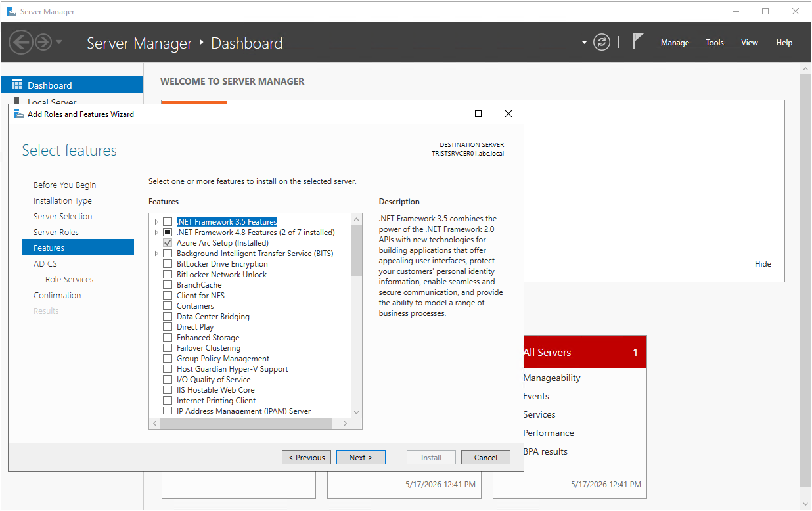Expand Background Intelligent Transfer Service node
Image resolution: width=812 pixels, height=511 pixels.
click(156, 254)
